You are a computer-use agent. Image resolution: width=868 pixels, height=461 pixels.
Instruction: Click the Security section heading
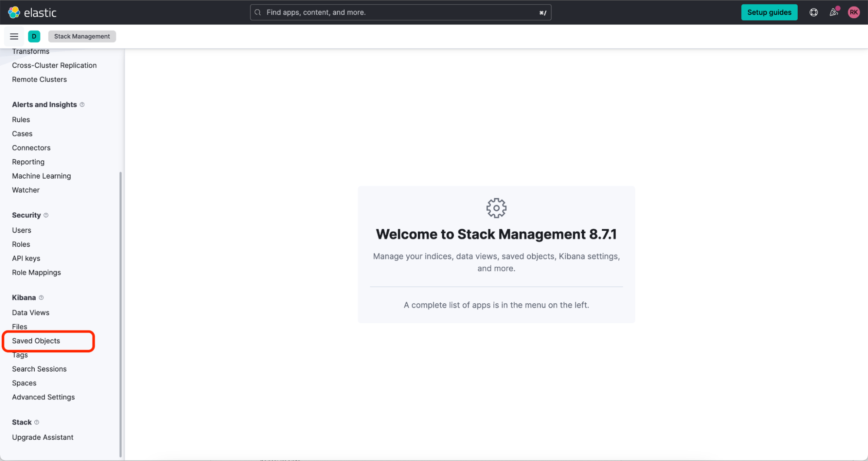pyautogui.click(x=26, y=215)
